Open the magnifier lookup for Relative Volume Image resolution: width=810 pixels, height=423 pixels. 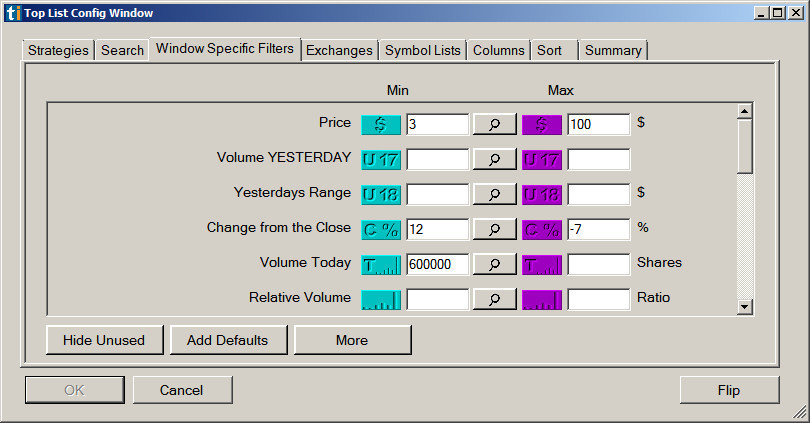click(494, 300)
